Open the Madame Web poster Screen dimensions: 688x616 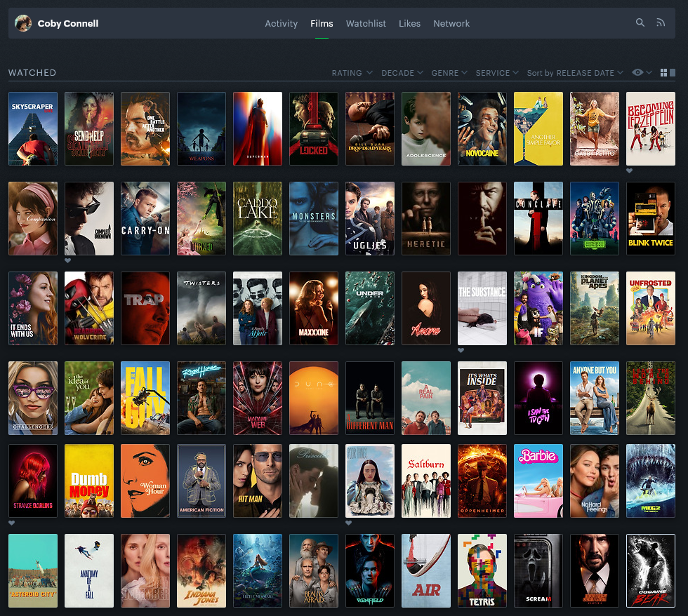[258, 398]
